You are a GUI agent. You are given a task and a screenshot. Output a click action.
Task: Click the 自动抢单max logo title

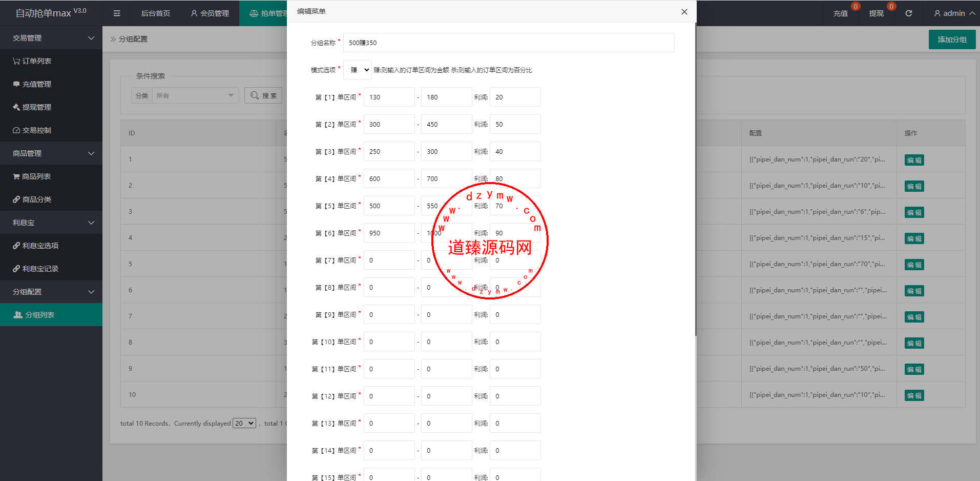(x=51, y=13)
